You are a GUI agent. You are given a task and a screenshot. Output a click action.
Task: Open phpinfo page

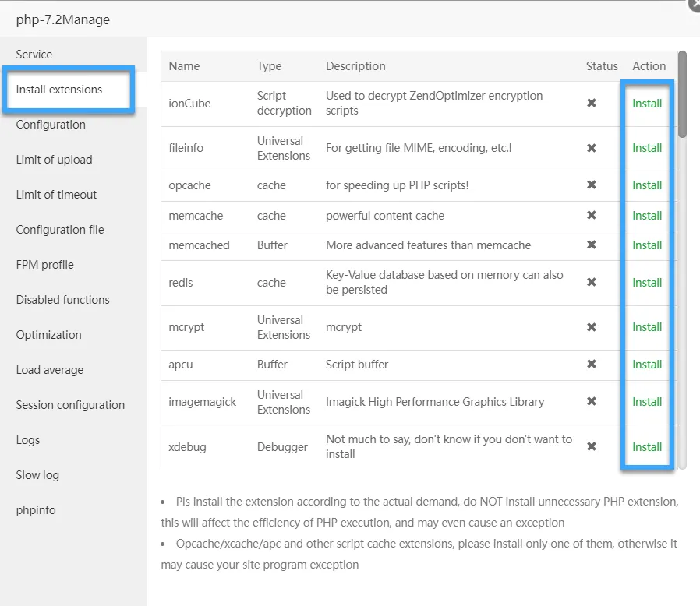[x=36, y=510]
